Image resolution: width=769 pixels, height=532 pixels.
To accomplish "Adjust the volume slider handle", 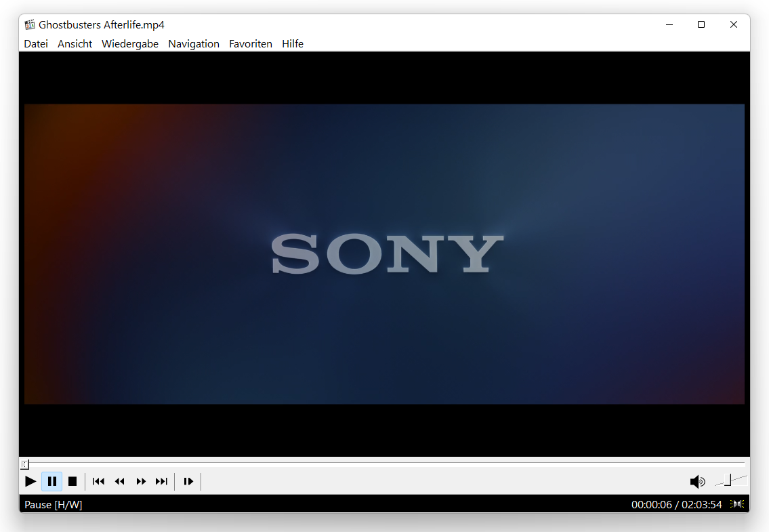I will pos(728,480).
